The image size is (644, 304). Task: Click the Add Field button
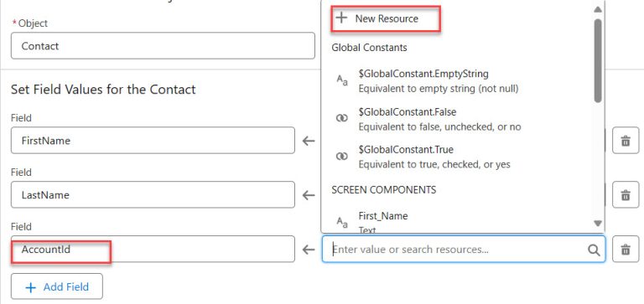click(57, 286)
